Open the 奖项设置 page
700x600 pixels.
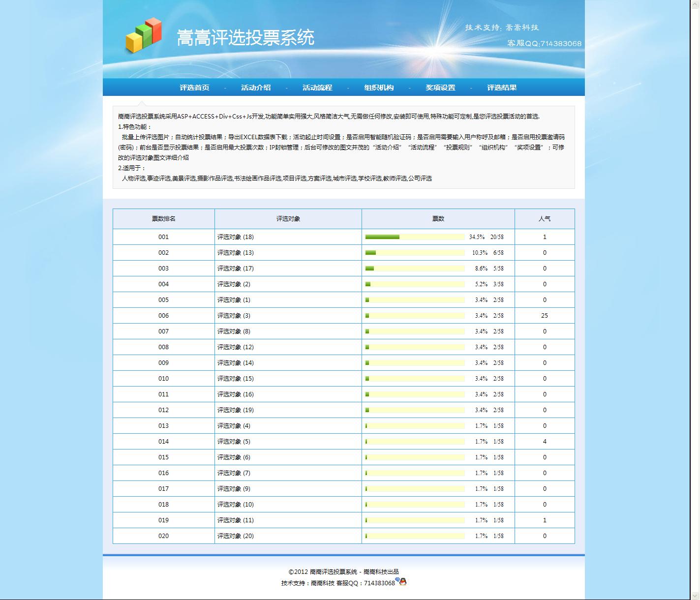pyautogui.click(x=440, y=88)
